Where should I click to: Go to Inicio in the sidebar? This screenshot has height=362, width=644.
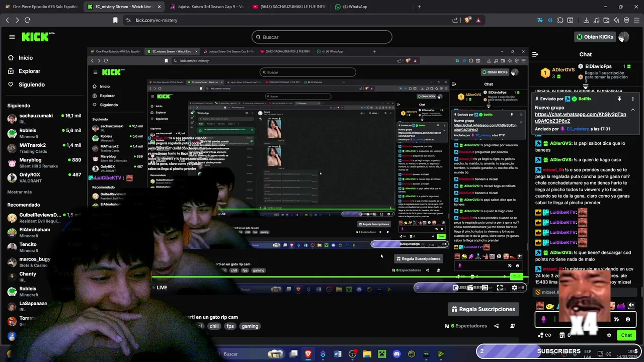pos(20,58)
